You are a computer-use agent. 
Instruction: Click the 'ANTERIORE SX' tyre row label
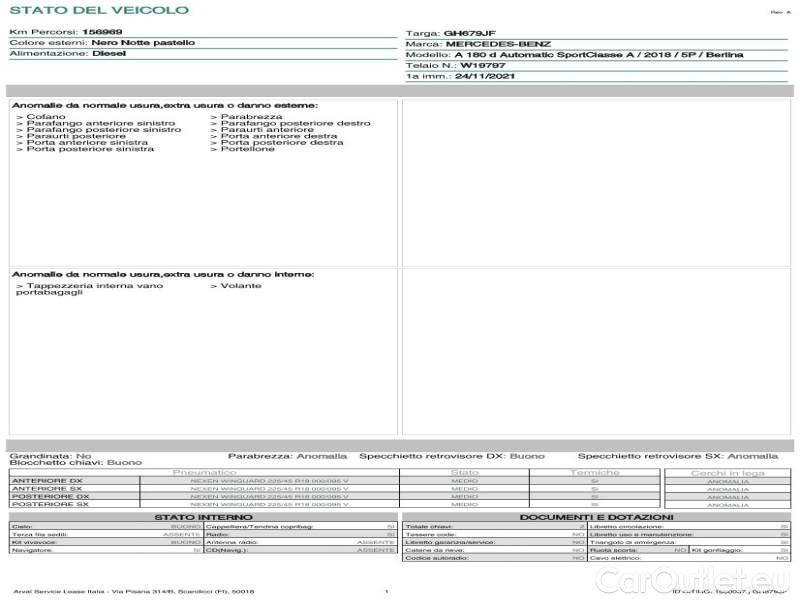tap(47, 489)
